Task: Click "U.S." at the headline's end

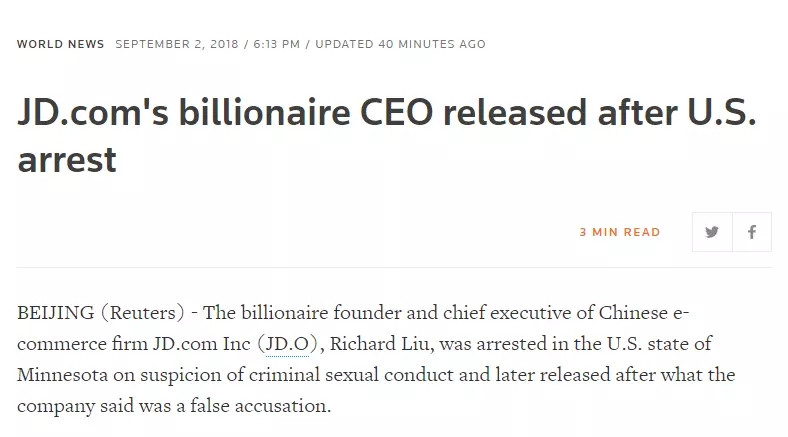Action: [722, 116]
